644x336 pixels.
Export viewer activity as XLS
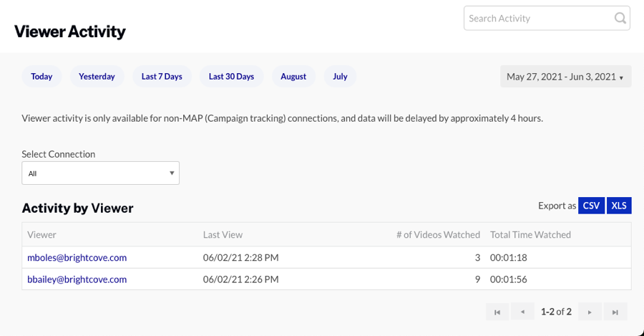tap(619, 206)
